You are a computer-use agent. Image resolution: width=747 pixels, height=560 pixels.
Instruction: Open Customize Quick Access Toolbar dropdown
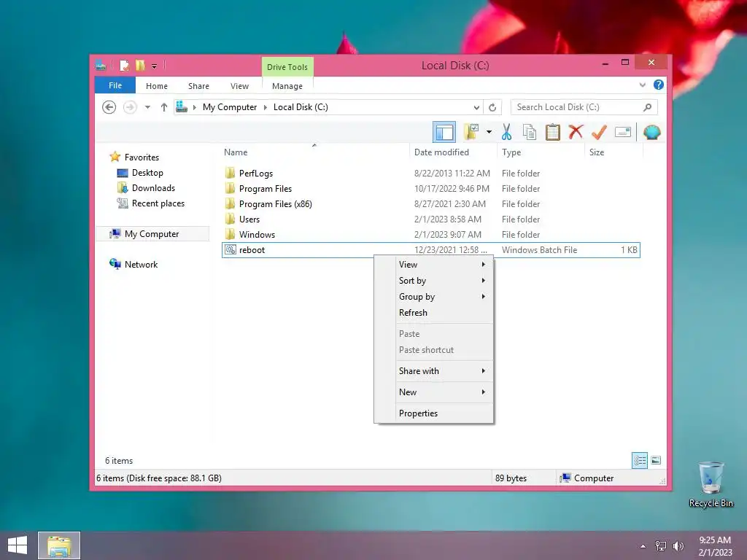[x=155, y=66]
